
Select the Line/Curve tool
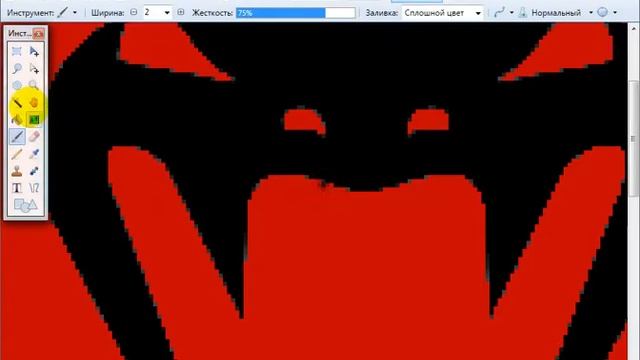coord(34,188)
